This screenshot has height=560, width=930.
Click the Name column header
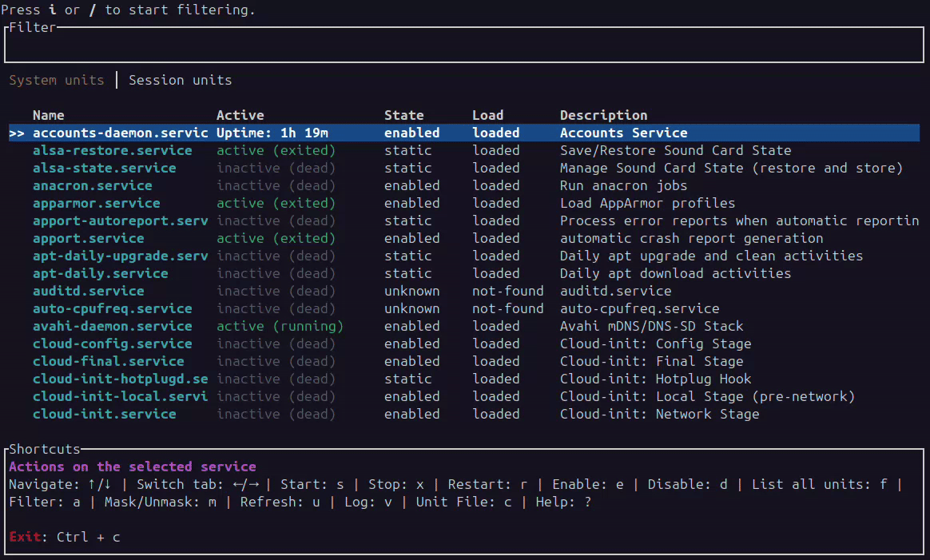pyautogui.click(x=48, y=115)
